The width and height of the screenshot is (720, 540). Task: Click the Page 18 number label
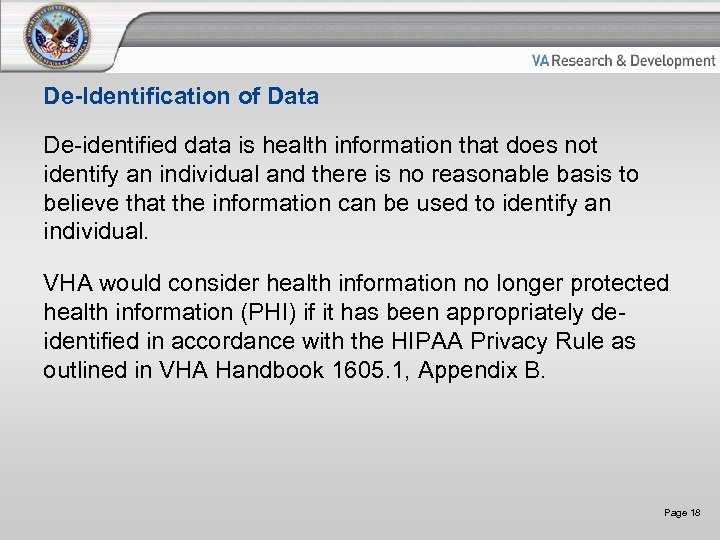pos(682,513)
